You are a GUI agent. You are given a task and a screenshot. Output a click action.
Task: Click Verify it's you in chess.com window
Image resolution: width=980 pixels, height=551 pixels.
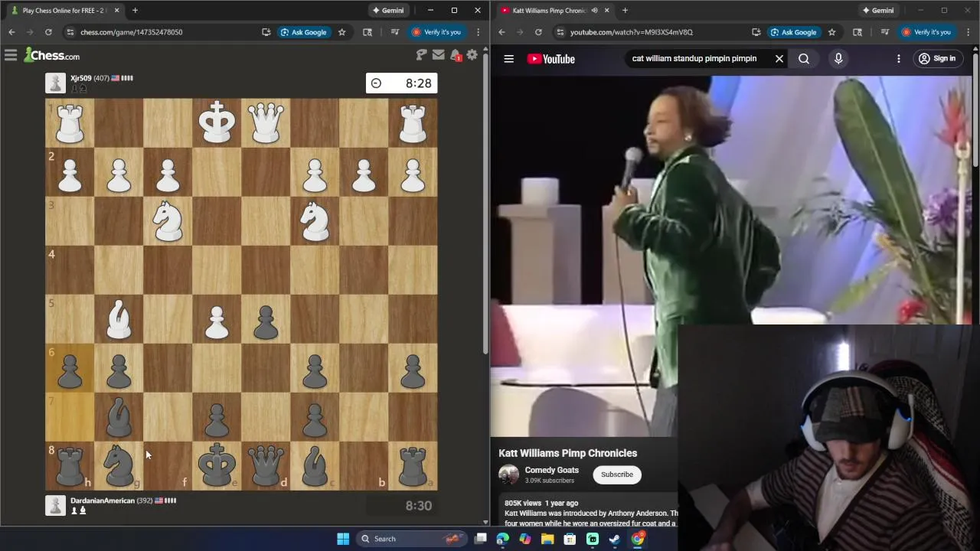436,32
